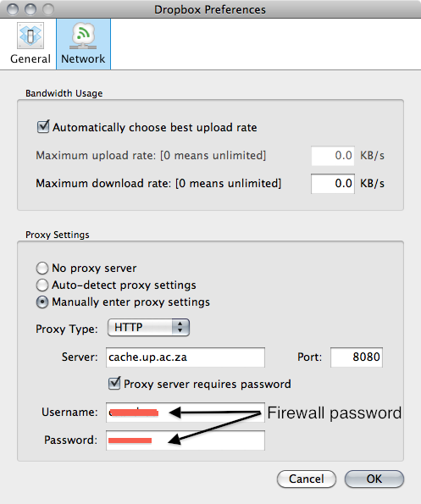Uncheck Proxy server requires password
Image resolution: width=421 pixels, height=504 pixels.
(x=114, y=383)
